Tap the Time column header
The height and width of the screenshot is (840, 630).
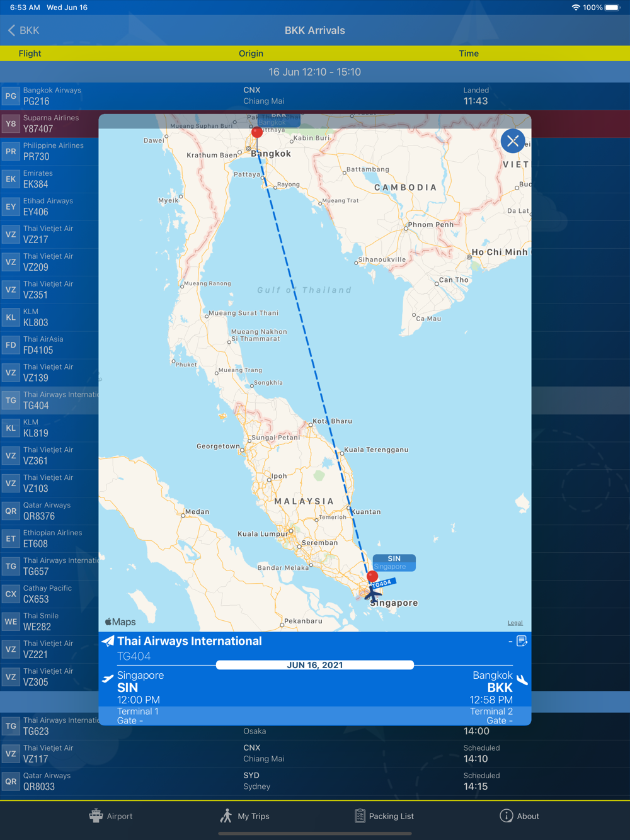pos(469,54)
